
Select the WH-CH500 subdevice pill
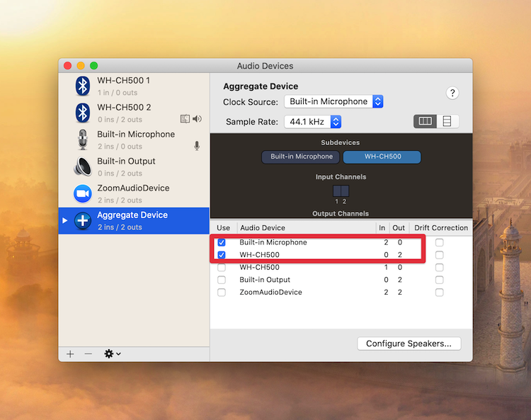coord(382,157)
